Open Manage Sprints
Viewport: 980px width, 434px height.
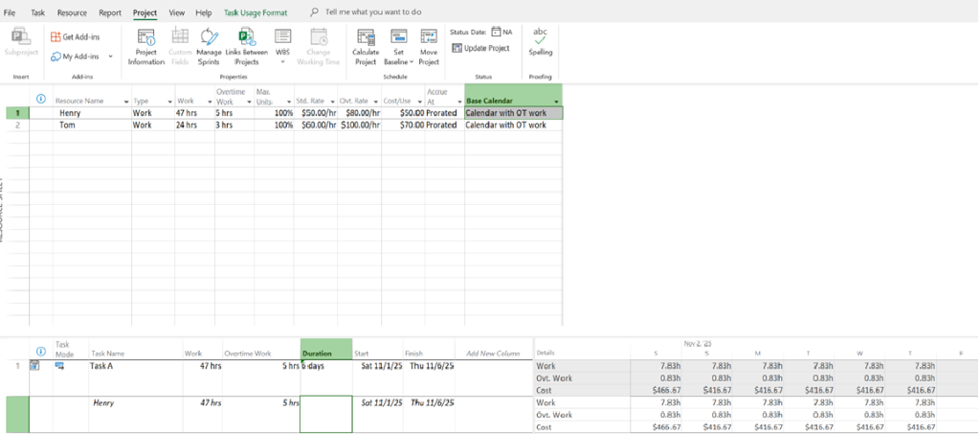(x=209, y=47)
